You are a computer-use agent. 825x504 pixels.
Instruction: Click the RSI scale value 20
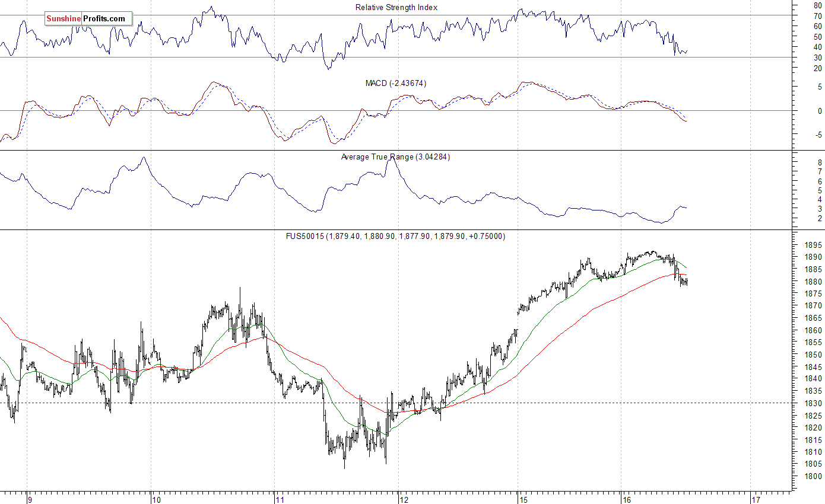click(818, 68)
